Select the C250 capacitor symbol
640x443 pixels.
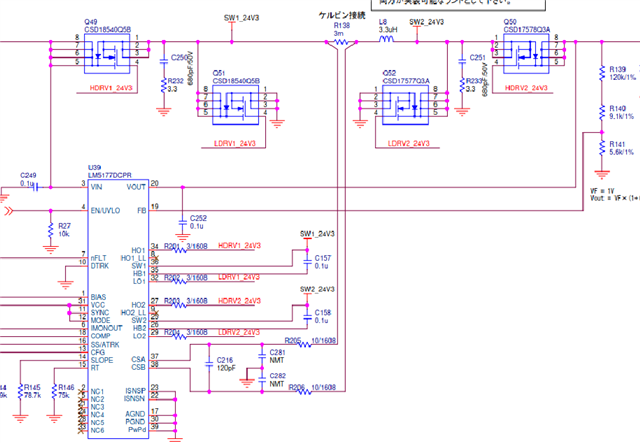coord(164,61)
